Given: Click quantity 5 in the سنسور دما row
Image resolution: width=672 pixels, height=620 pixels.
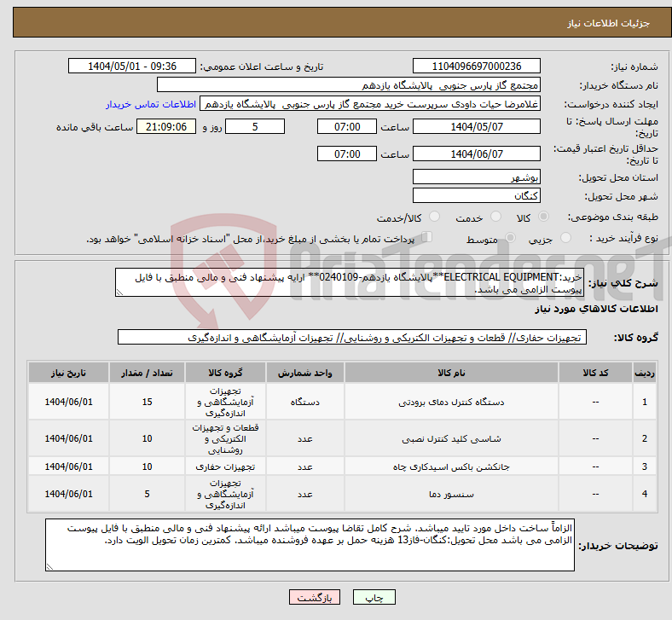Looking at the screenshot, I should [147, 494].
